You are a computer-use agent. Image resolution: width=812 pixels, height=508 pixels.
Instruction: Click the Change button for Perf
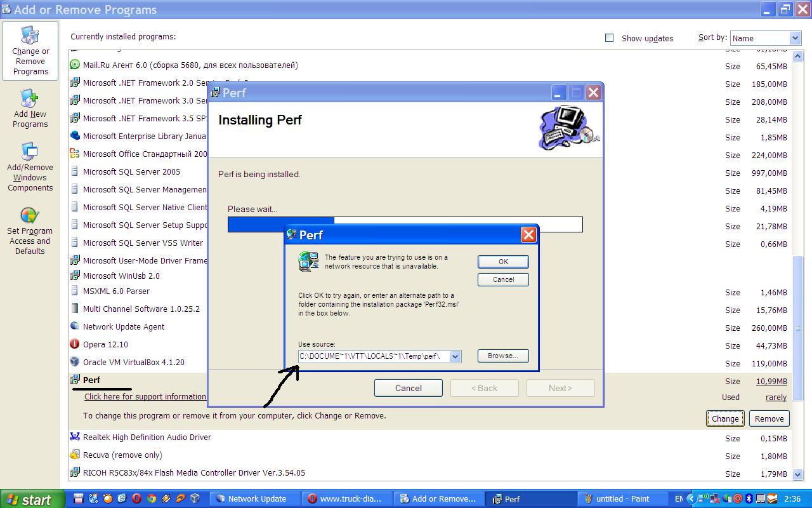coord(725,418)
